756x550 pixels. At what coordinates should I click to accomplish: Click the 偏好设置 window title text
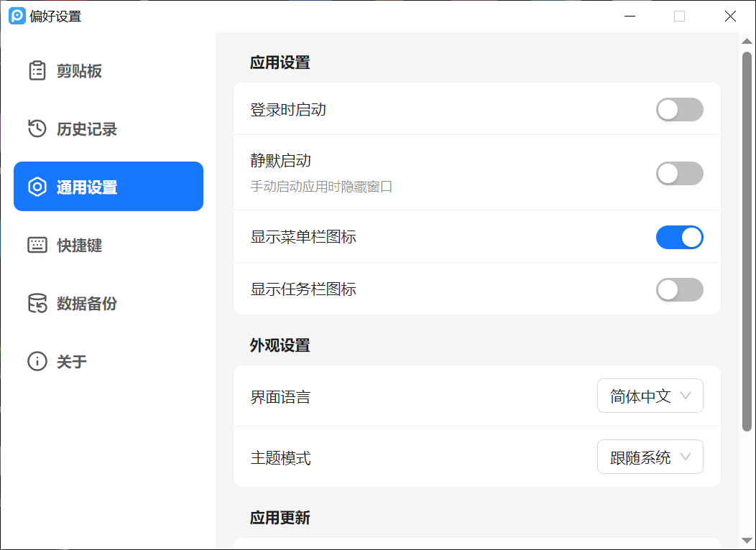click(x=55, y=17)
